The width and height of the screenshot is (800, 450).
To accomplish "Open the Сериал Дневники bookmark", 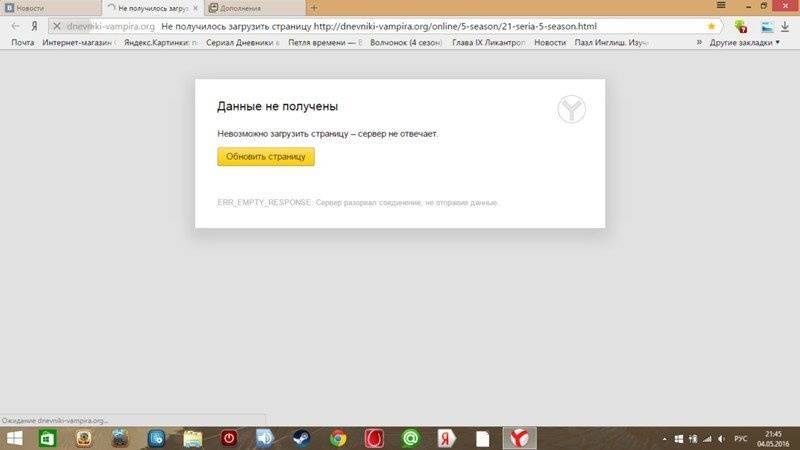I will (242, 43).
